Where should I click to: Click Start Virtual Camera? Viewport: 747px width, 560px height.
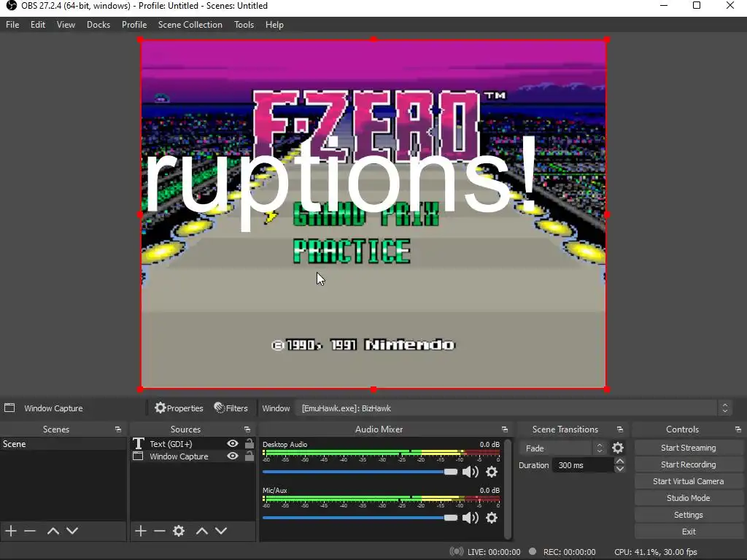click(689, 481)
